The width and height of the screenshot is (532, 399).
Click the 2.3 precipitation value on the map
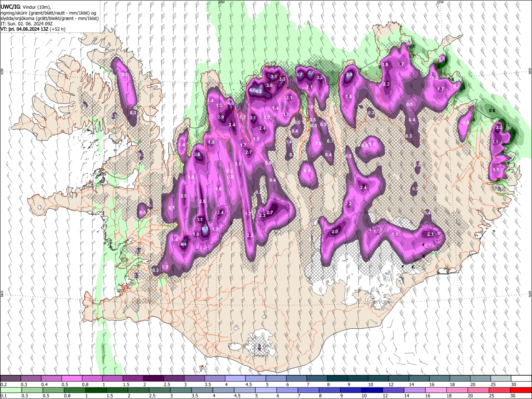pos(262,216)
